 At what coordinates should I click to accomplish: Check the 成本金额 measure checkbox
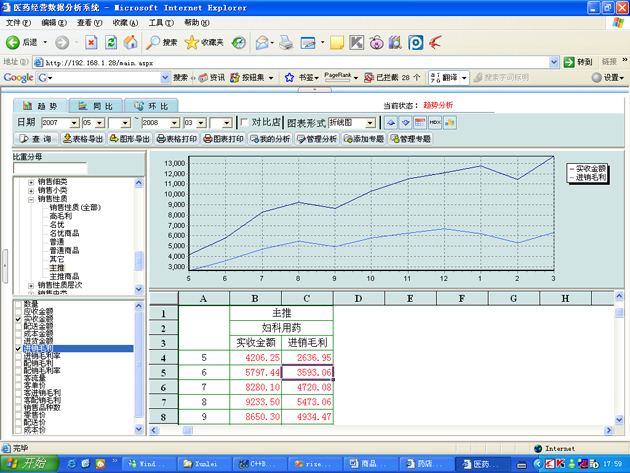[18, 334]
